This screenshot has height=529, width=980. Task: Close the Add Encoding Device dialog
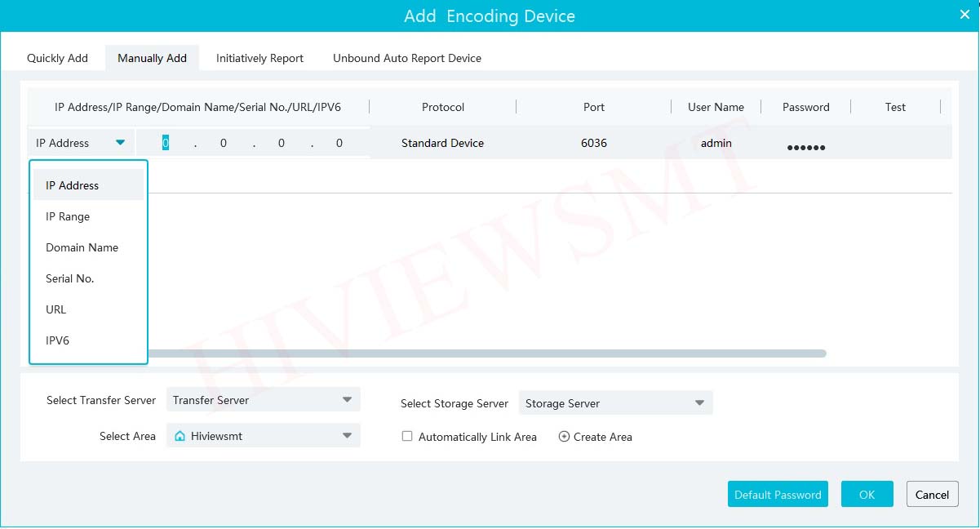point(964,14)
